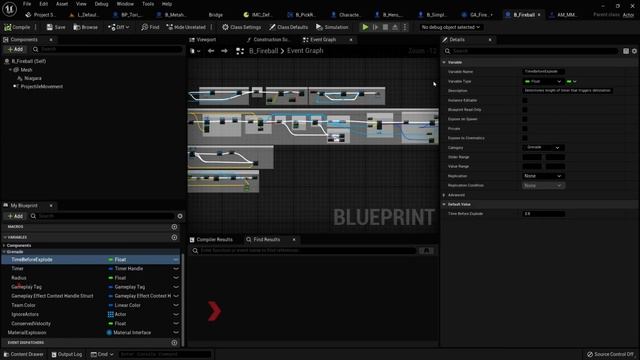Add a new macro with plus icon
This screenshot has height=360, width=640.
pos(174,227)
